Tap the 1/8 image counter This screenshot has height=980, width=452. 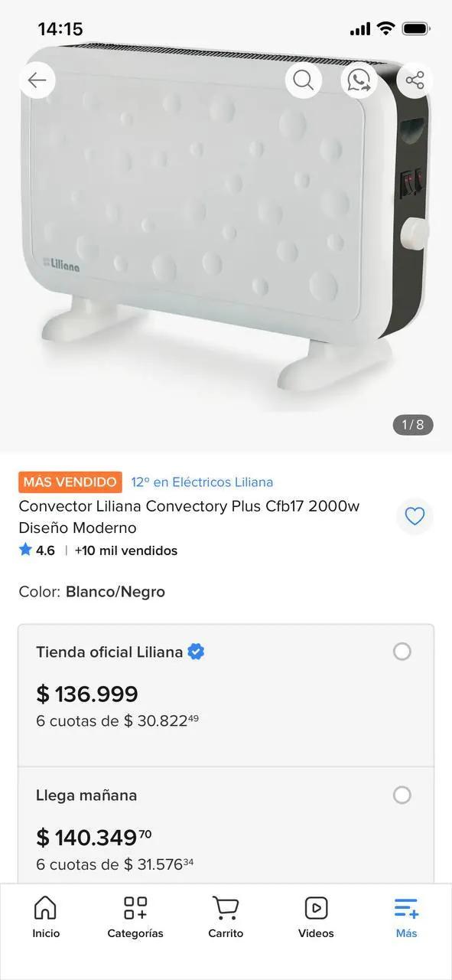pyautogui.click(x=413, y=424)
